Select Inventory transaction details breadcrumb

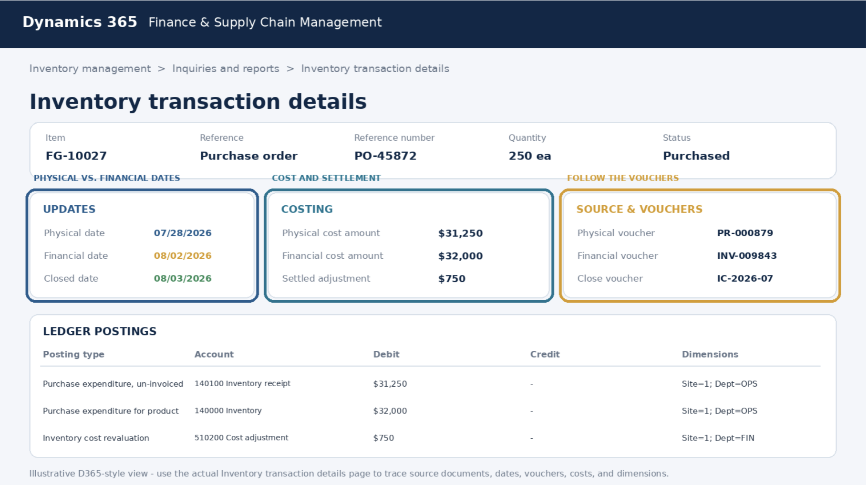(375, 69)
